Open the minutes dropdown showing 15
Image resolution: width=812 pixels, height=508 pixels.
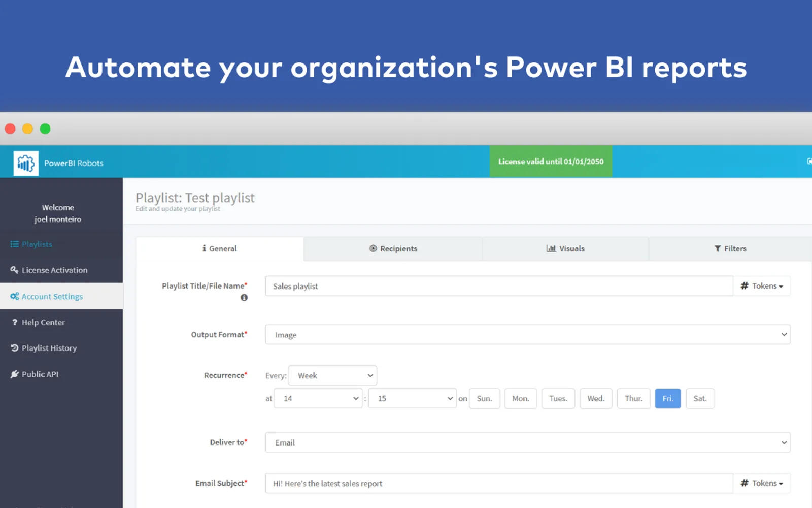(x=413, y=398)
